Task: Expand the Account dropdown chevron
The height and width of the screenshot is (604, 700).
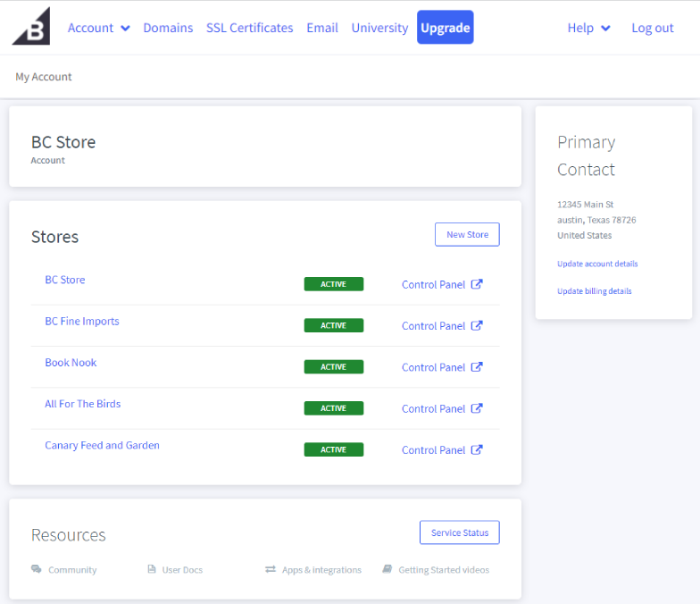Action: pyautogui.click(x=125, y=29)
